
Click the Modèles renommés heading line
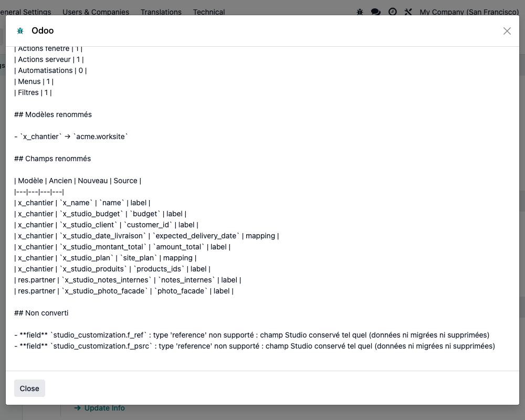pyautogui.click(x=53, y=114)
